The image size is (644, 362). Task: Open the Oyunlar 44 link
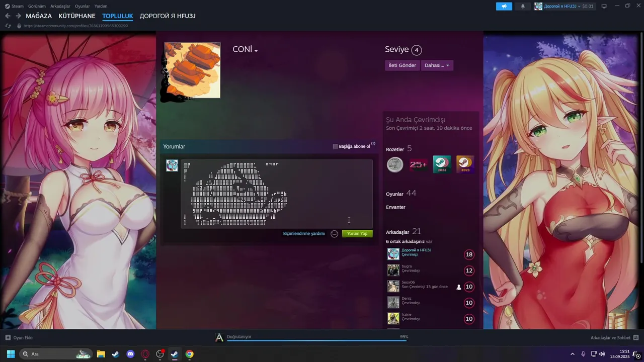pos(401,194)
